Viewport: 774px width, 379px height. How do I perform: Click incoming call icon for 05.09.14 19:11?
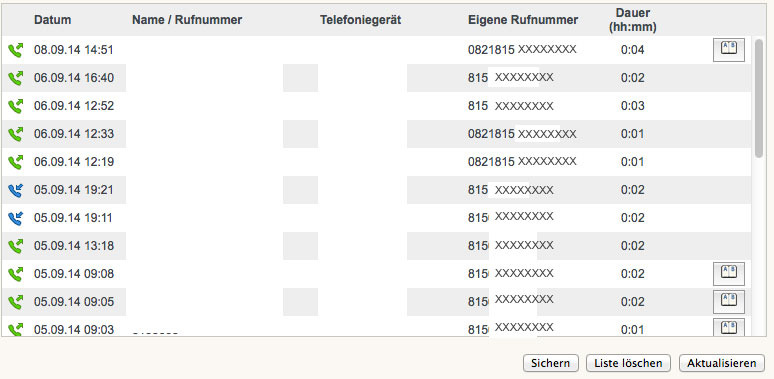pyautogui.click(x=16, y=218)
